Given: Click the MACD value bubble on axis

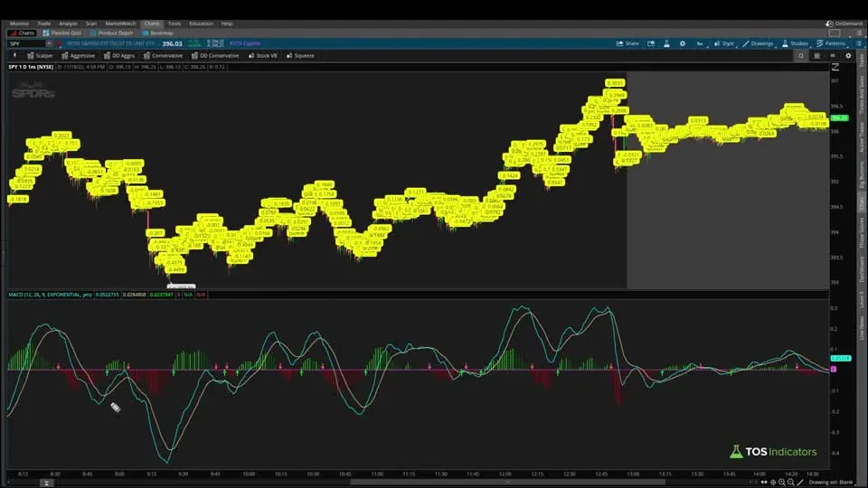Looking at the screenshot, I should point(841,359).
